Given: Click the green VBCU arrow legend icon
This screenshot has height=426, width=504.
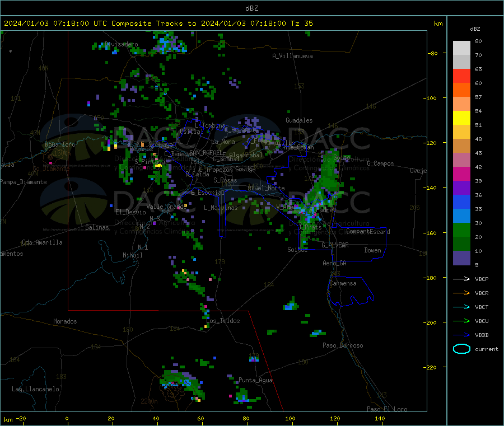Looking at the screenshot, I should click(x=461, y=321).
